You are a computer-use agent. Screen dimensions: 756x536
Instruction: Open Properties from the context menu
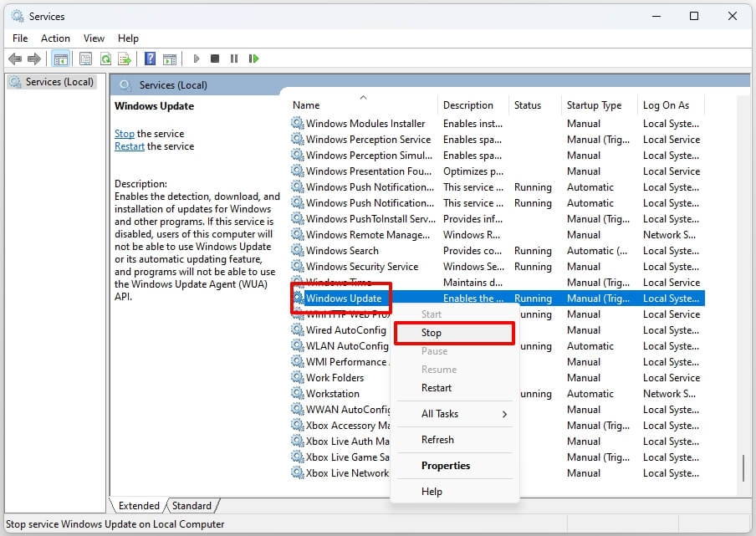point(454,466)
